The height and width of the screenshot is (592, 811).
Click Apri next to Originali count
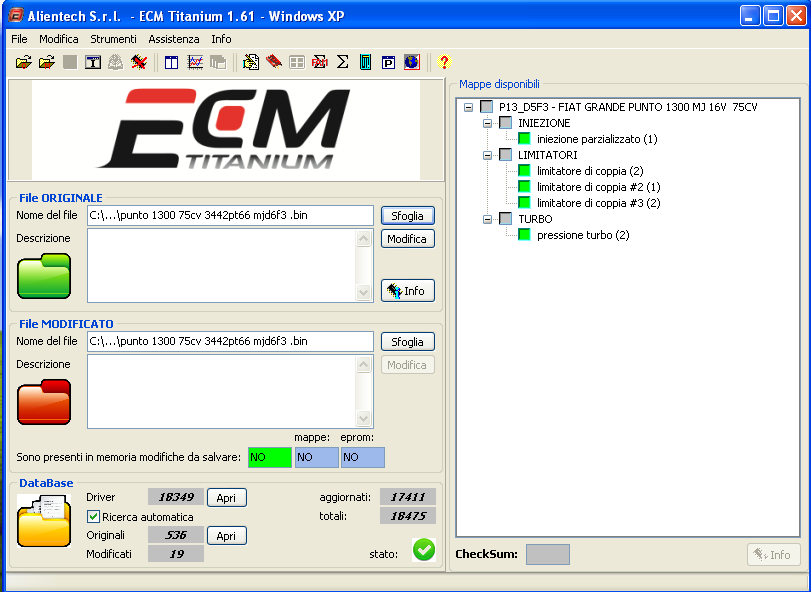(x=227, y=536)
